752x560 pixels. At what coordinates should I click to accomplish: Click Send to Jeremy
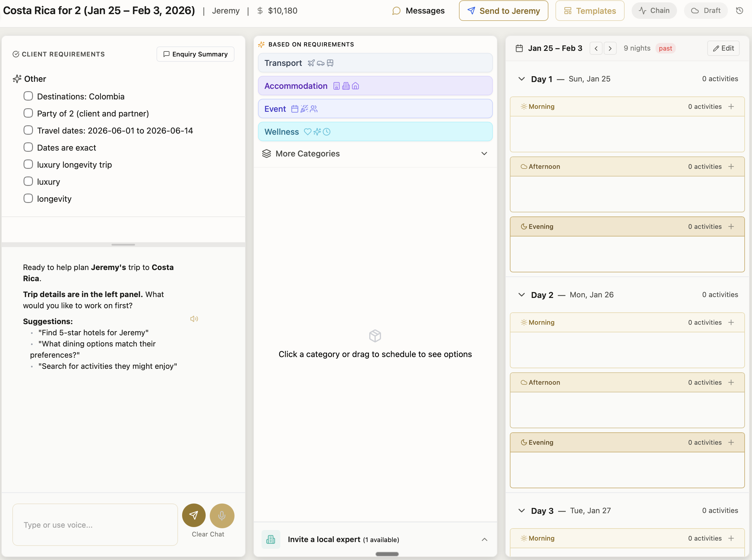coord(503,11)
